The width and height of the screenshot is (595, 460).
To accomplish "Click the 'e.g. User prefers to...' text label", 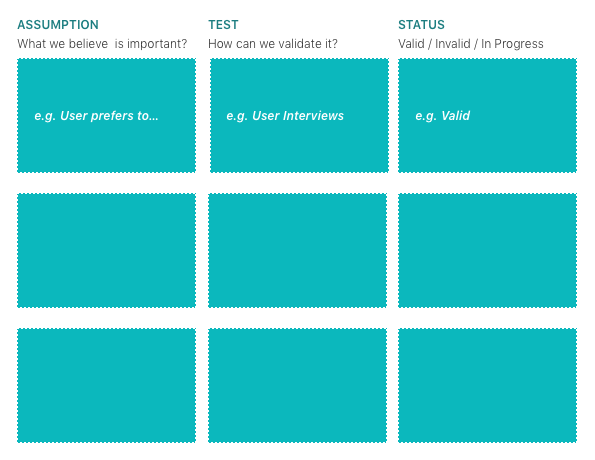I will coord(96,116).
